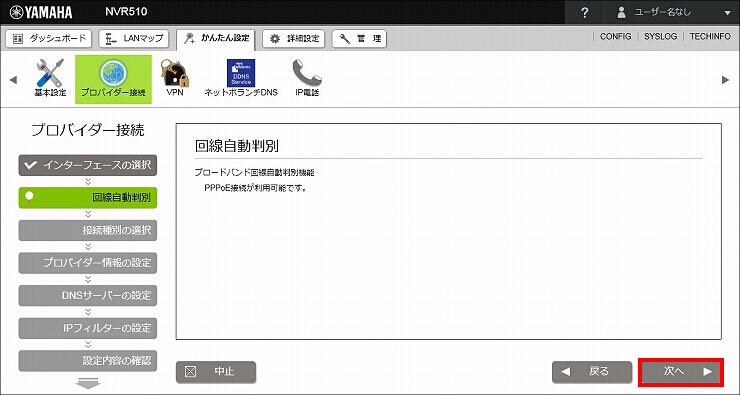Click the プロバイダー接続 sidebar title
Screen dimensions: 740x395
[x=88, y=130]
